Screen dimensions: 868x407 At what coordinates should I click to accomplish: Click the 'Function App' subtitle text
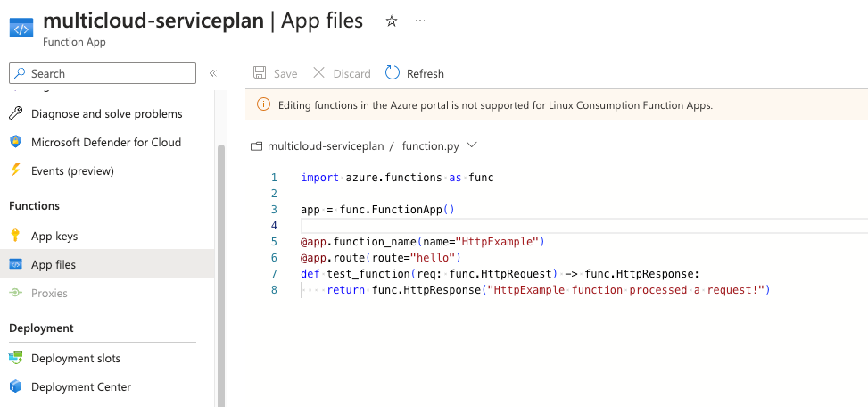[74, 43]
